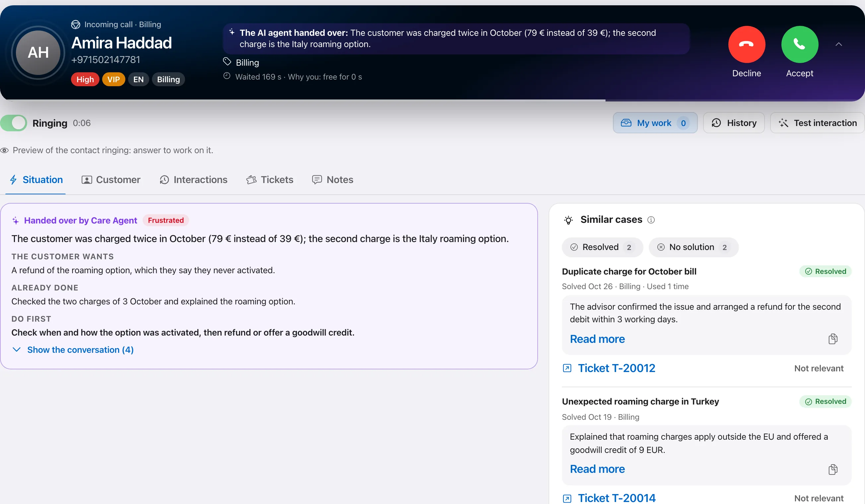Image resolution: width=865 pixels, height=504 pixels.
Task: Switch to the Interactions tab
Action: pyautogui.click(x=194, y=179)
